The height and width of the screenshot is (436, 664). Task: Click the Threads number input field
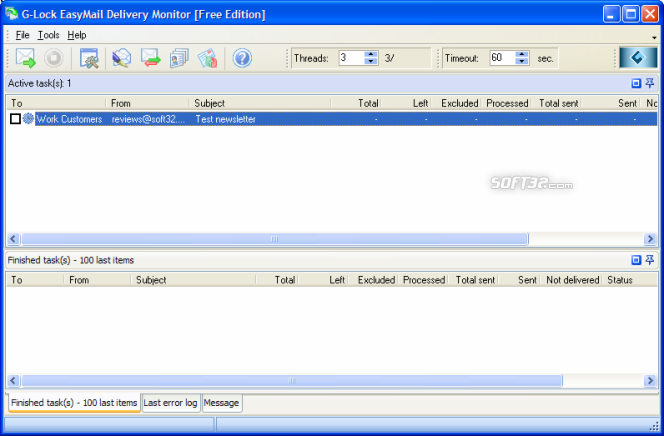click(x=351, y=58)
